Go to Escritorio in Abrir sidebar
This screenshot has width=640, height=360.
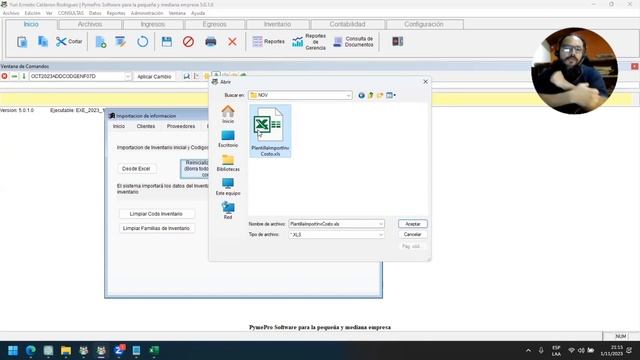point(228,138)
